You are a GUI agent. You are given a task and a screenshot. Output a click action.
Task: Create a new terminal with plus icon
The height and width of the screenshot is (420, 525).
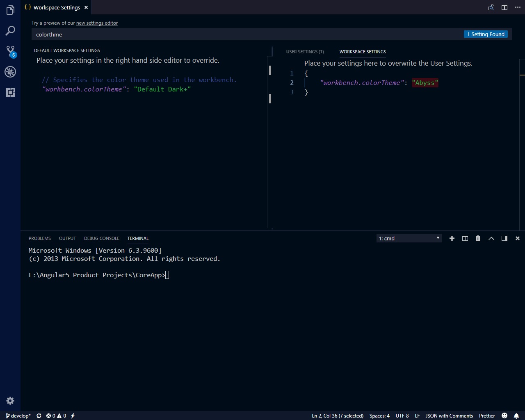[452, 238]
